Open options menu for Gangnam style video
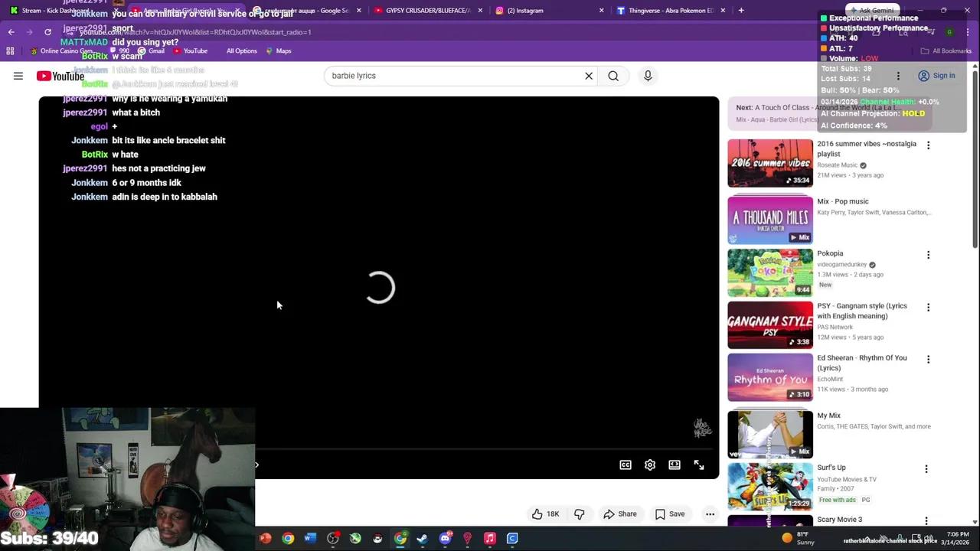The image size is (980, 551). 928,308
